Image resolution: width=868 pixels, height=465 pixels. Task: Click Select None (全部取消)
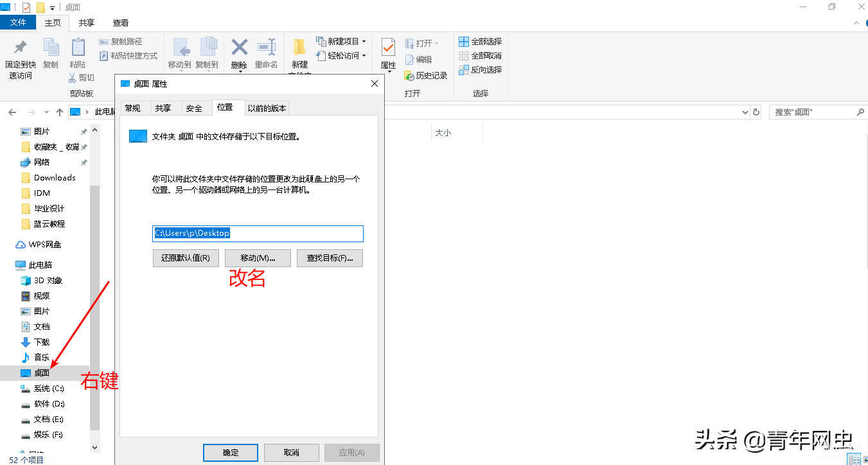pyautogui.click(x=481, y=56)
